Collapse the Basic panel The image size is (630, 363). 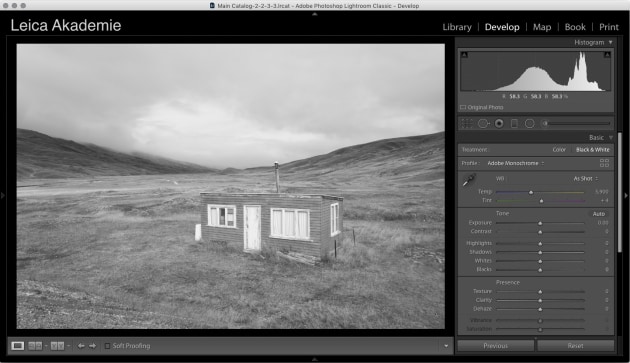(x=611, y=137)
